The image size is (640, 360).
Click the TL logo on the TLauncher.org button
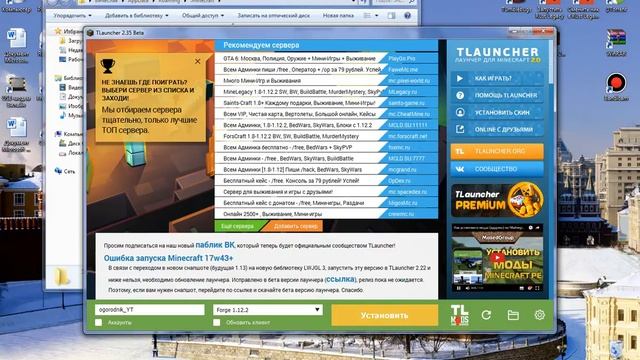[460, 151]
